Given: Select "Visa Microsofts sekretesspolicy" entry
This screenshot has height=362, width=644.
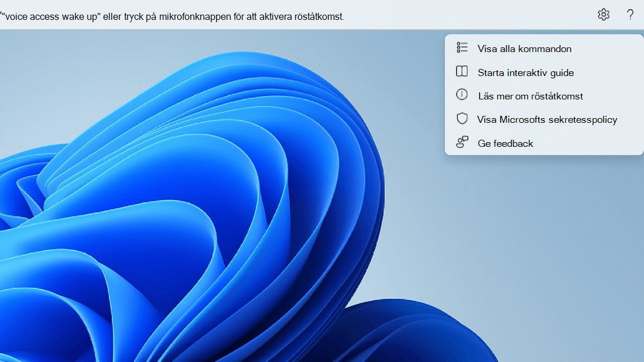Looking at the screenshot, I should [544, 119].
